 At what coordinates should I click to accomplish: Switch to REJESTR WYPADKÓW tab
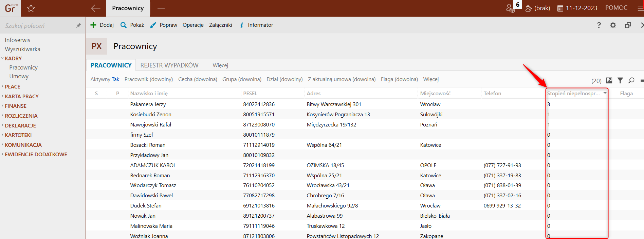click(x=169, y=65)
